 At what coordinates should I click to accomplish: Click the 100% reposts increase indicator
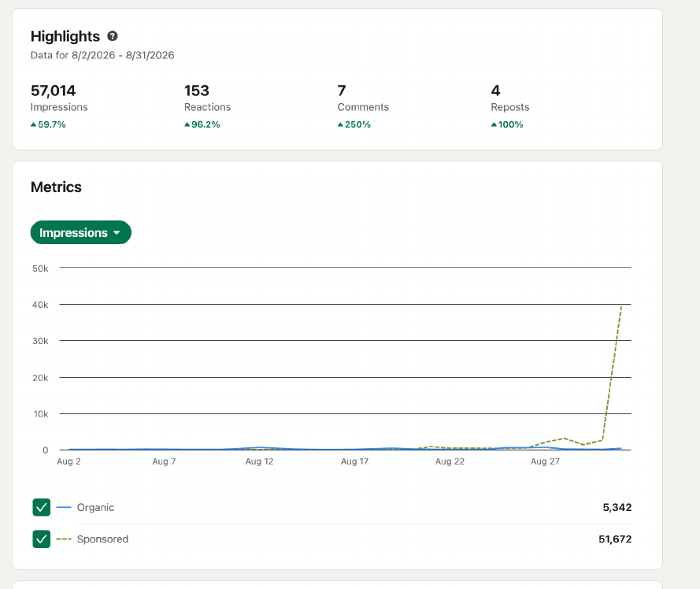[x=507, y=124]
